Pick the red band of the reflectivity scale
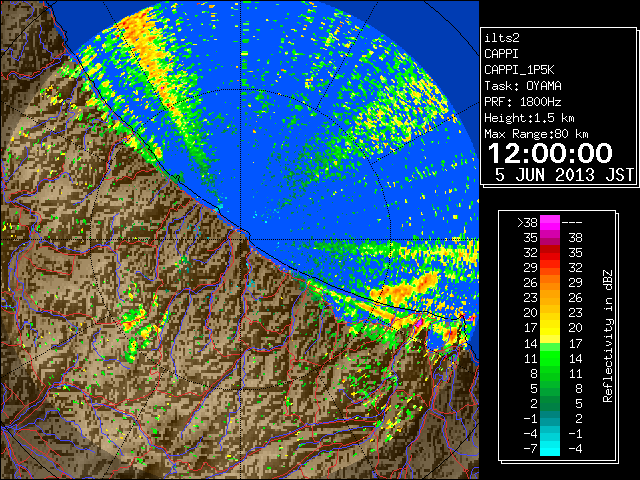 pyautogui.click(x=550, y=253)
